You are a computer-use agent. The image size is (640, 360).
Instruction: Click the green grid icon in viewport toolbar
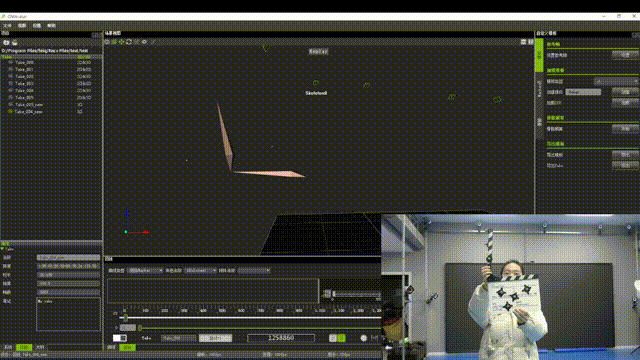pos(114,42)
